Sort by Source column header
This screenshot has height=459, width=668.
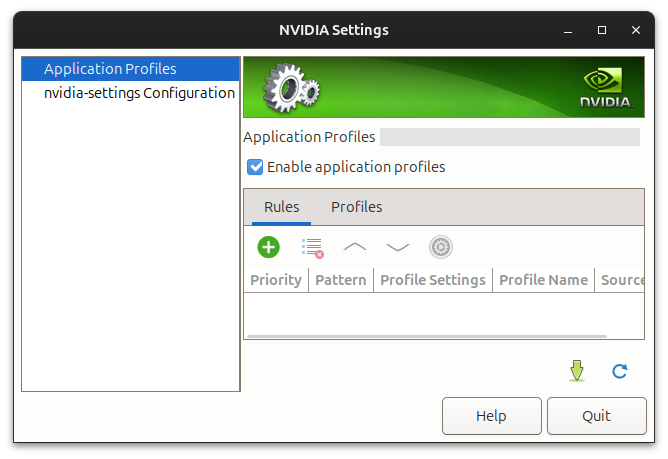tap(620, 280)
